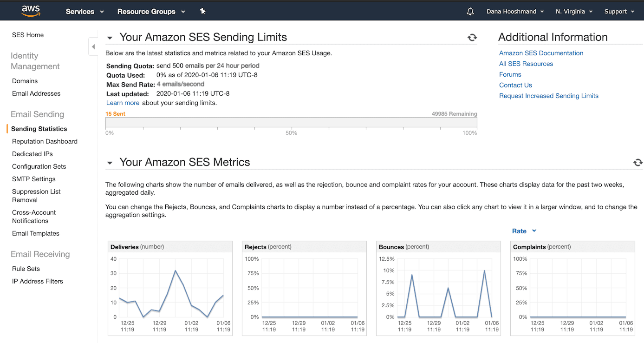Open Amazon SES Documentation link
Viewport: 644px width, 343px height.
click(x=541, y=53)
